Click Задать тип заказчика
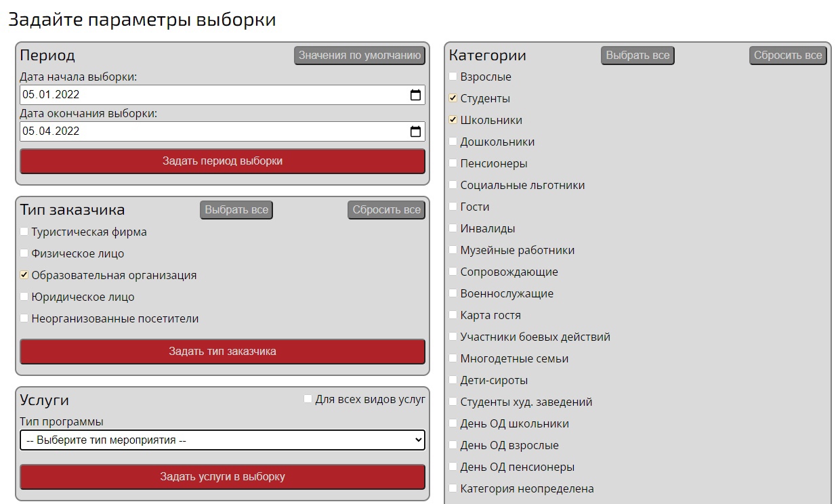The width and height of the screenshot is (838, 504). click(x=222, y=352)
